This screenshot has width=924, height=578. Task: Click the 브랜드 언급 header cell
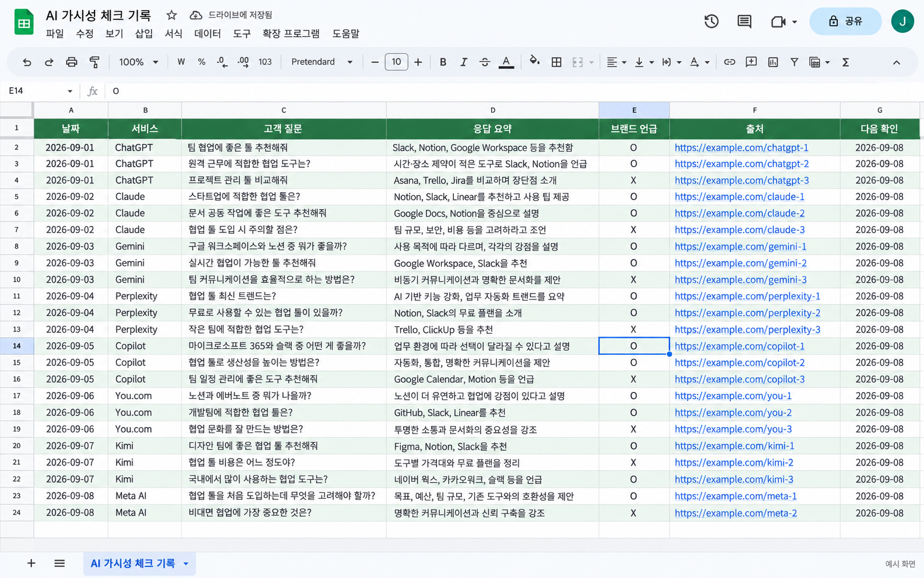point(634,129)
